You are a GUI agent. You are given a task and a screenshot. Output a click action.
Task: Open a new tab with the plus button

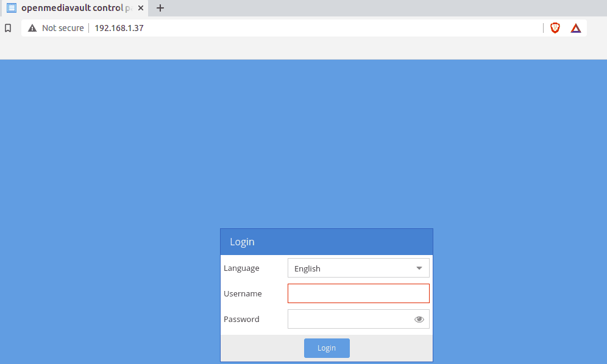coord(160,8)
